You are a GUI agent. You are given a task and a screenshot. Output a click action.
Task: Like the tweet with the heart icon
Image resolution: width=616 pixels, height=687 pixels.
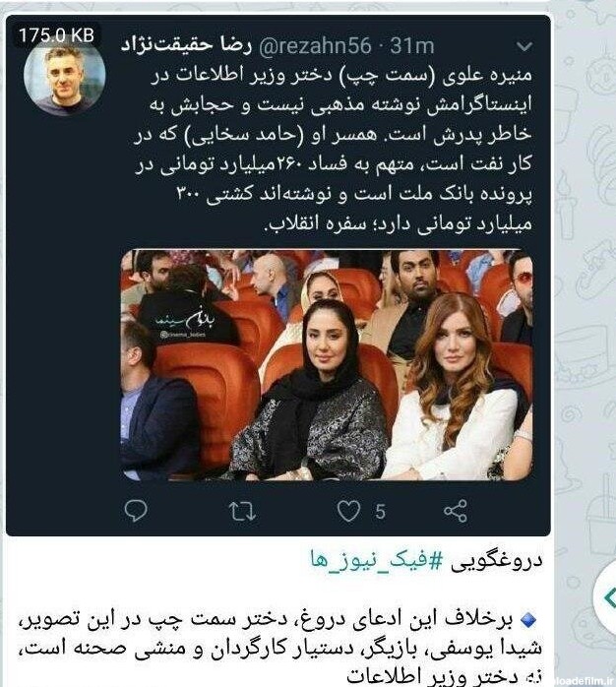click(x=348, y=511)
